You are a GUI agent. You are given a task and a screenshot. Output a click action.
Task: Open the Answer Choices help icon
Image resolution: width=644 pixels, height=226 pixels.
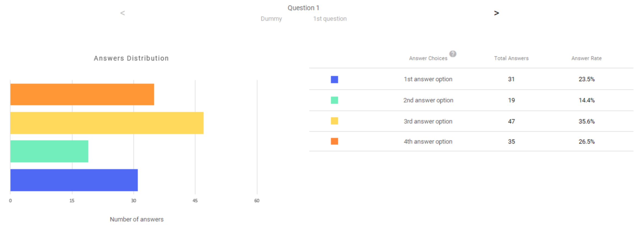(453, 54)
